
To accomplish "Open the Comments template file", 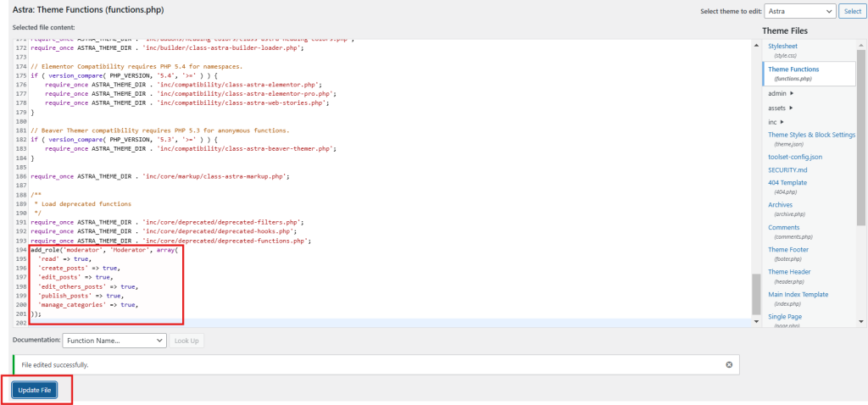I will coord(783,227).
